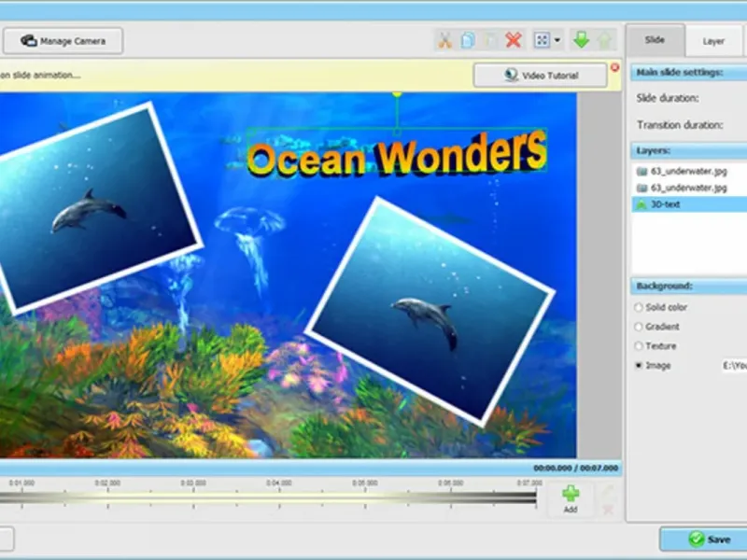Image resolution: width=747 pixels, height=560 pixels.
Task: Click timeline at the 0:06.000 mark
Action: [451, 483]
